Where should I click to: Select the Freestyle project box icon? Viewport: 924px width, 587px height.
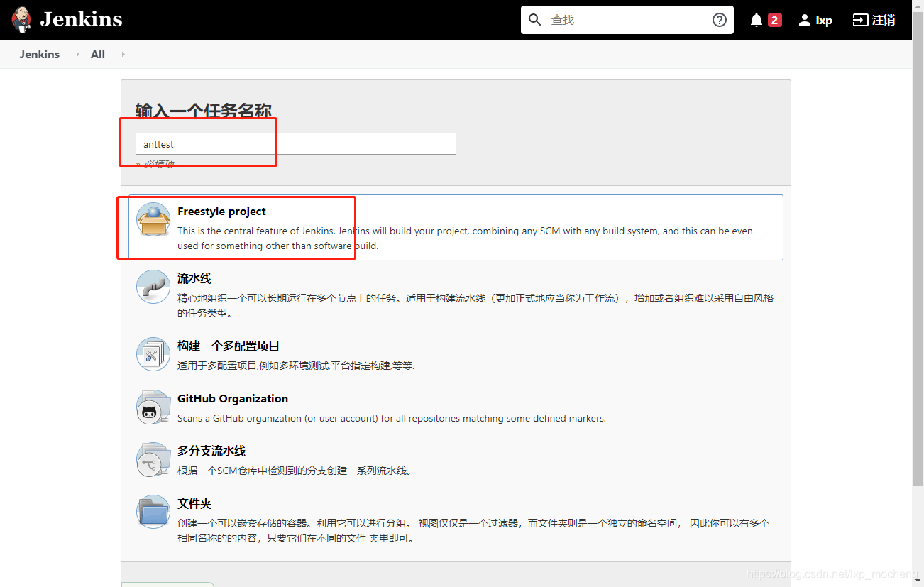[153, 219]
